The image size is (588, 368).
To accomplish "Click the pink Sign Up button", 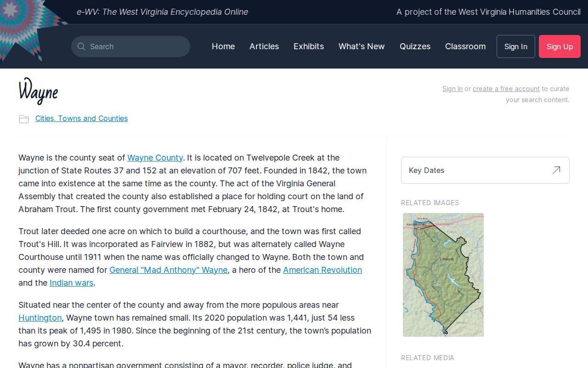I will [560, 46].
